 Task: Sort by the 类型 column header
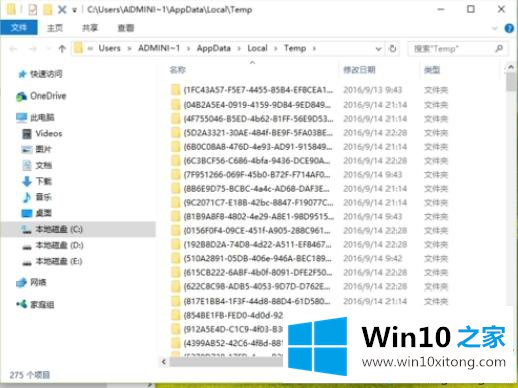[x=432, y=70]
